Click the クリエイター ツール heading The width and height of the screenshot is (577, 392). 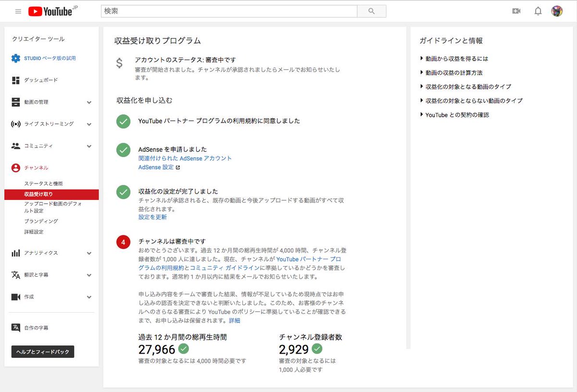point(38,39)
